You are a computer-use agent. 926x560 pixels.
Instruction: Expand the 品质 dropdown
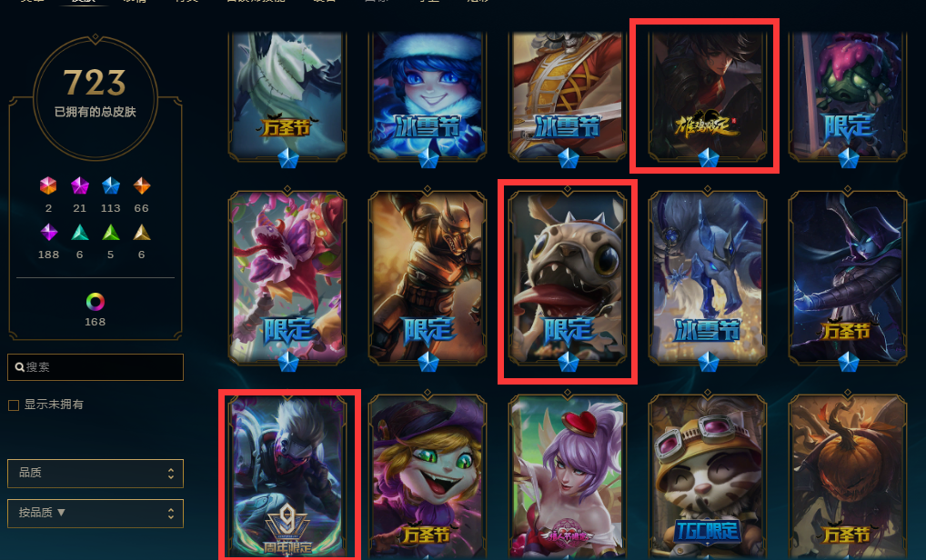pos(96,474)
